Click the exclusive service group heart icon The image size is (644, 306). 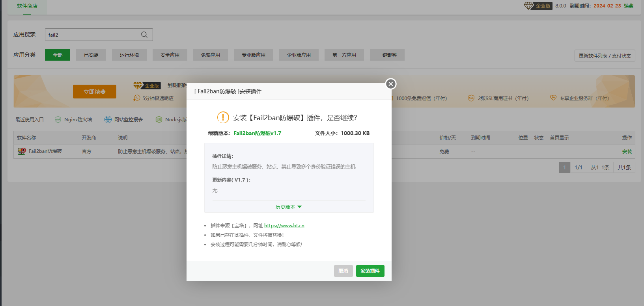(553, 98)
